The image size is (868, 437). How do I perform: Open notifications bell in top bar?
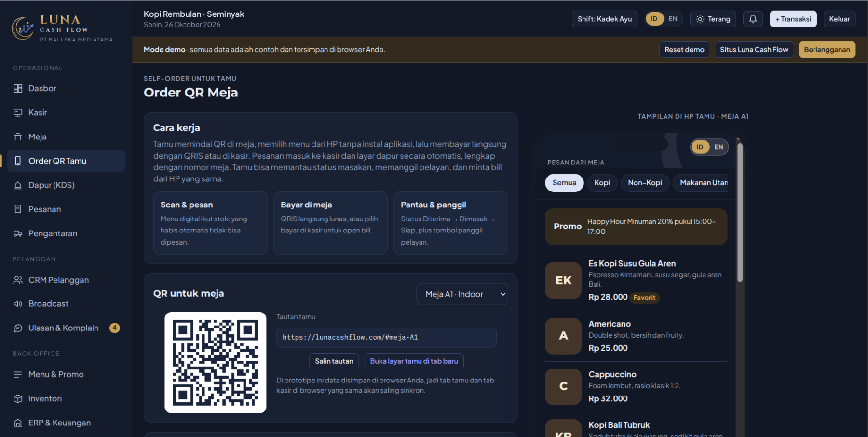point(753,19)
